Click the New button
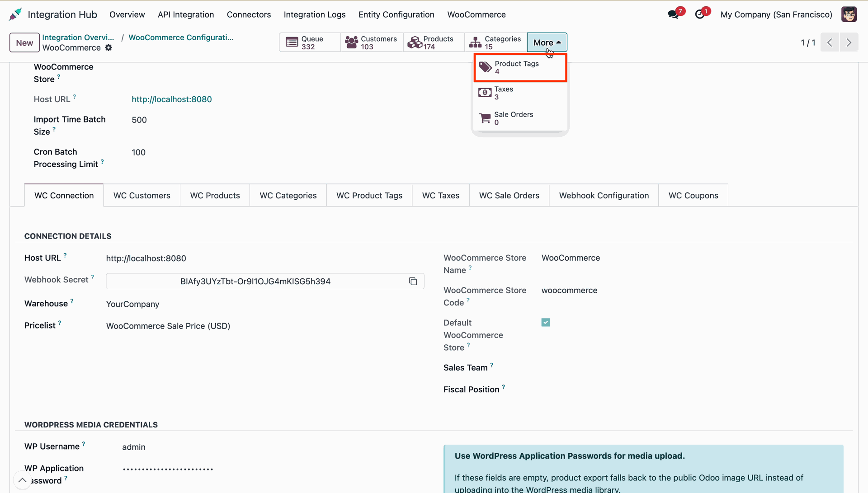This screenshot has width=868, height=493. point(24,43)
